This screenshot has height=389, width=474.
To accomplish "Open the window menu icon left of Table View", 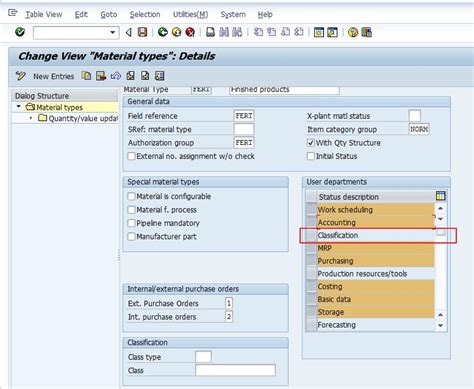I will 13,13.
